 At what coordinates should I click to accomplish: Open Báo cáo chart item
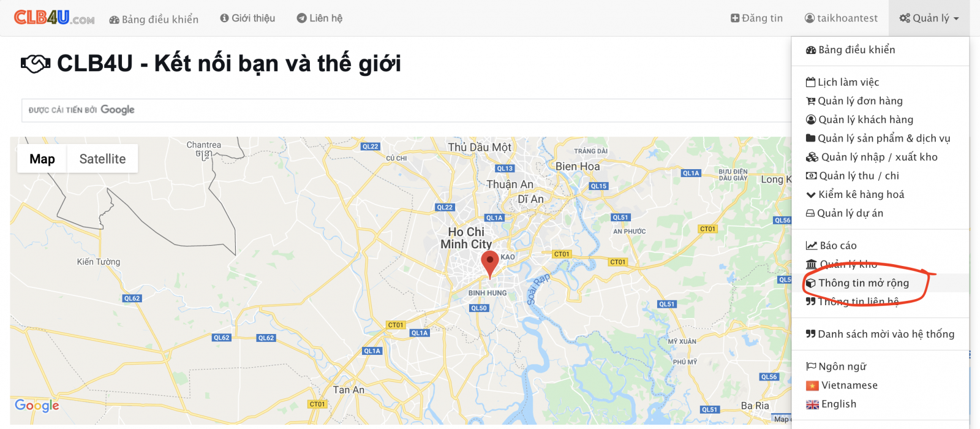[x=831, y=246]
